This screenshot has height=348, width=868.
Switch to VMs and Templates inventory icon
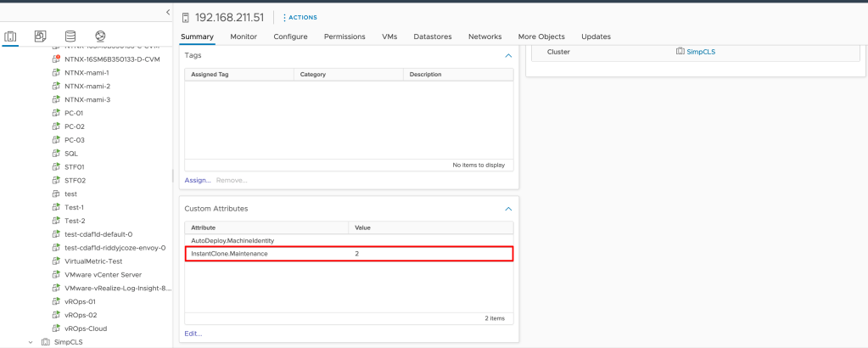pyautogui.click(x=40, y=36)
